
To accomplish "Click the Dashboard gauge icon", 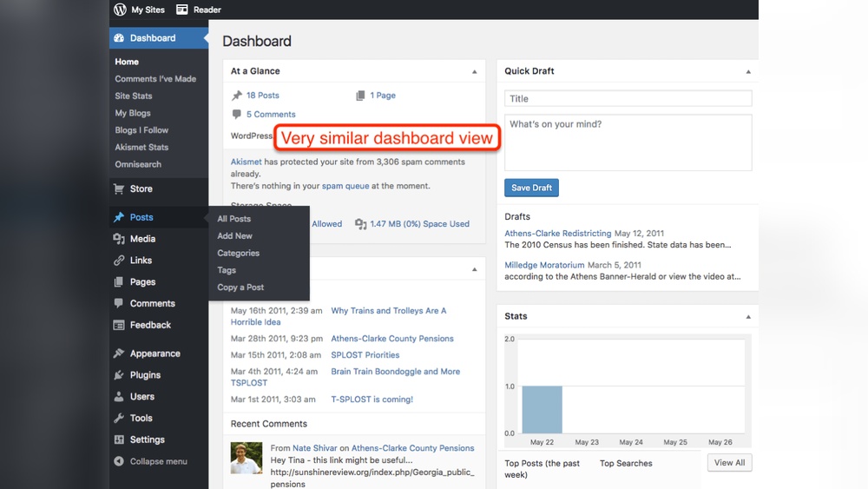I will point(119,37).
